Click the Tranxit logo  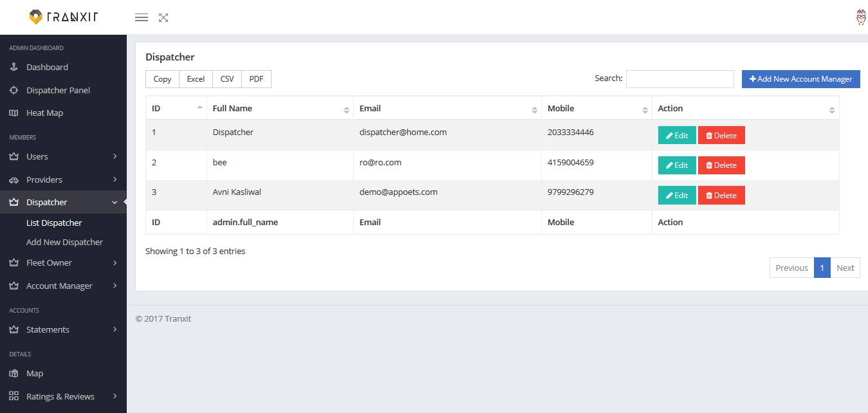[x=63, y=17]
